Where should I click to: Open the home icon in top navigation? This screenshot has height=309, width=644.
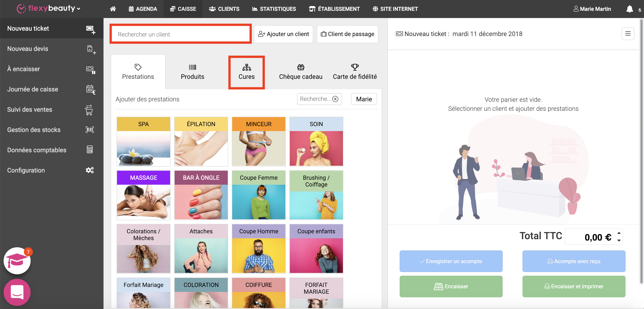(x=113, y=9)
